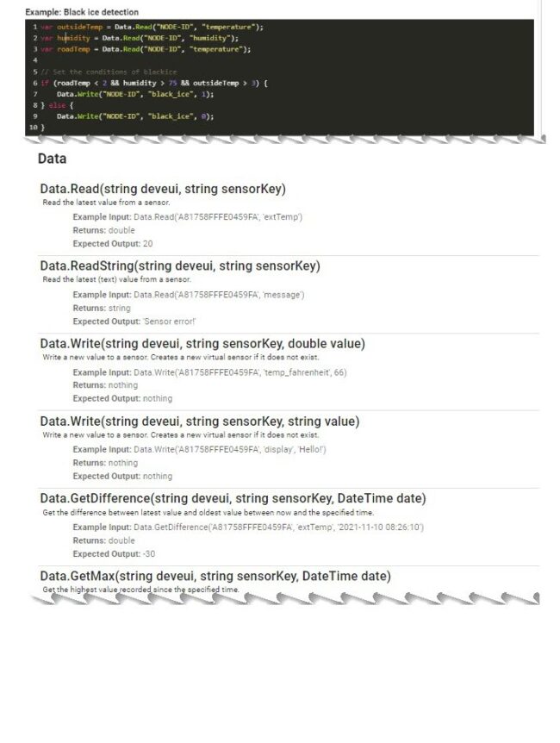Select the Data.Read function heading
Image resolution: width=560 pixels, height=743 pixels.
click(x=163, y=189)
